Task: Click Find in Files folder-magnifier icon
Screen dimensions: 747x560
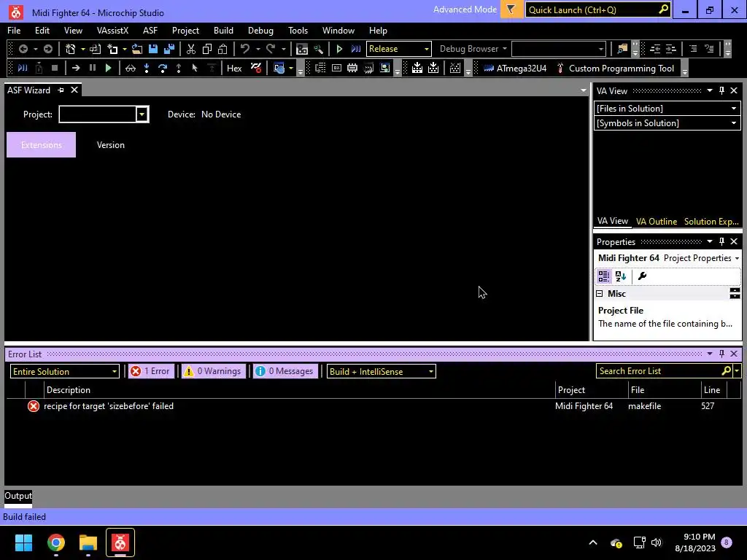Action: [x=622, y=49]
